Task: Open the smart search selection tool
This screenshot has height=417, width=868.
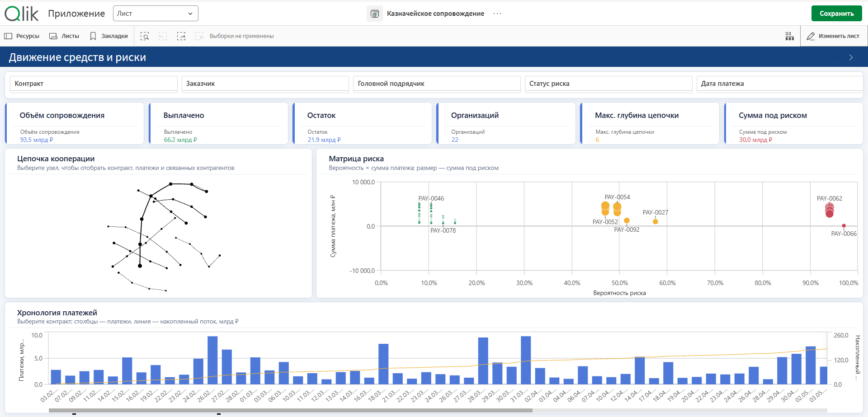Action: [x=145, y=36]
